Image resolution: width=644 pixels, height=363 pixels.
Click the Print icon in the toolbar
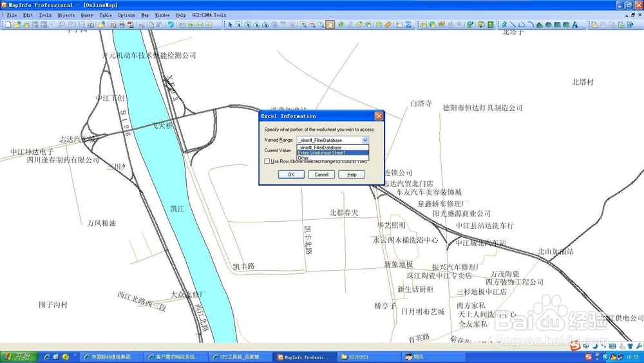pos(122,25)
